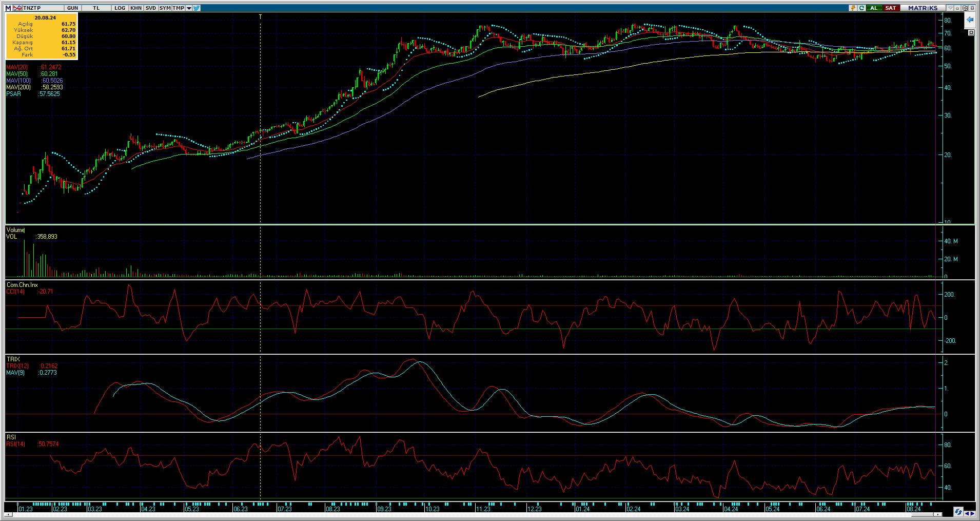980x521 pixels.
Task: Select the MAV(50) indicator label
Action: [x=17, y=74]
